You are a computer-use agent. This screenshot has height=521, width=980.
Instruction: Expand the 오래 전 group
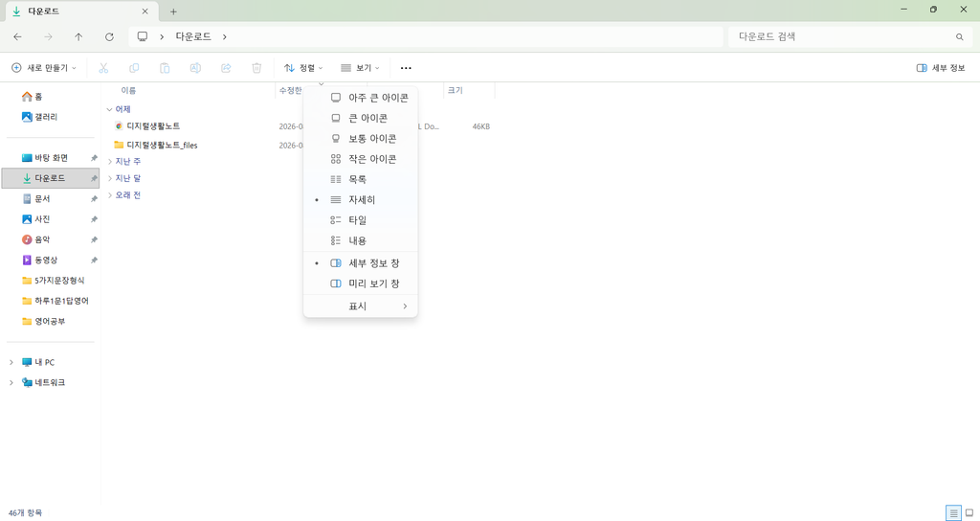pyautogui.click(x=109, y=195)
